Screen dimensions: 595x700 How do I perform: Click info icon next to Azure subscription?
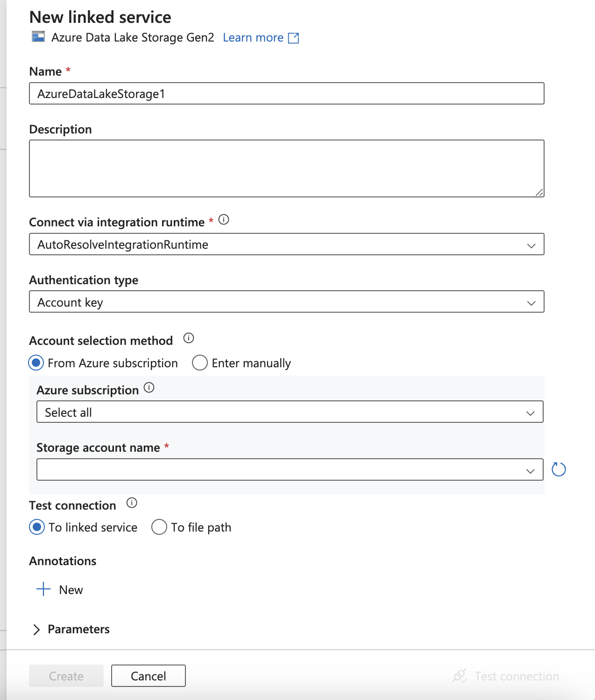click(149, 388)
